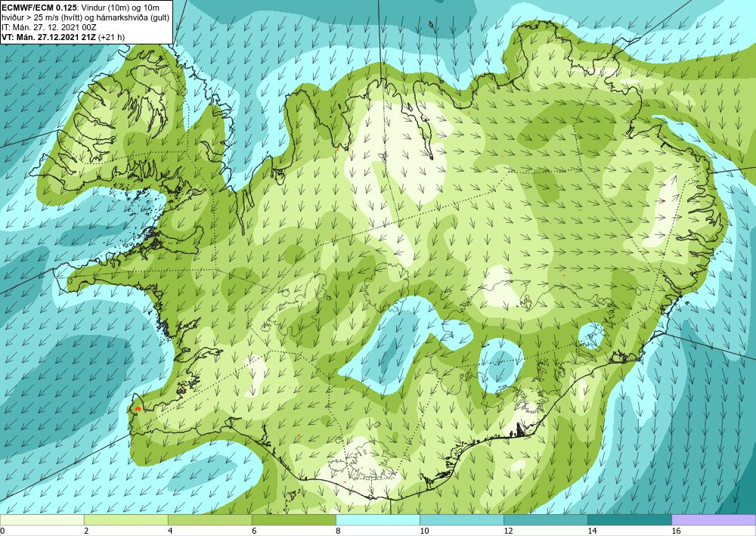Viewport: 756px width, 536px height.
Task: Click the legend scale label "8"
Action: 337,531
